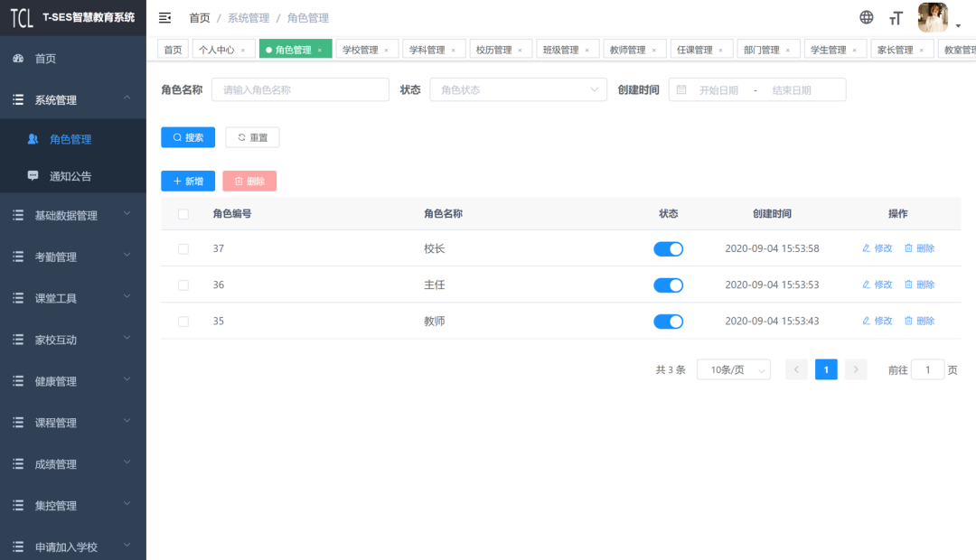The image size is (976, 560).
Task: Toggle off the status switch for 校长
Action: (x=668, y=248)
